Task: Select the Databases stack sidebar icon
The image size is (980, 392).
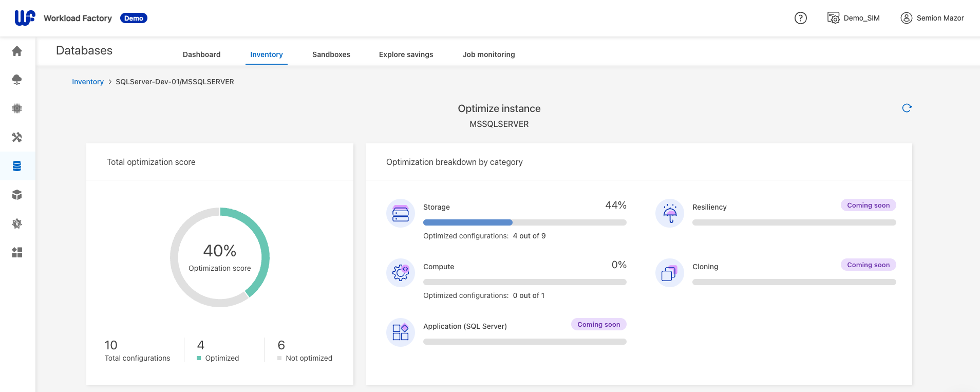Action: pyautogui.click(x=17, y=166)
